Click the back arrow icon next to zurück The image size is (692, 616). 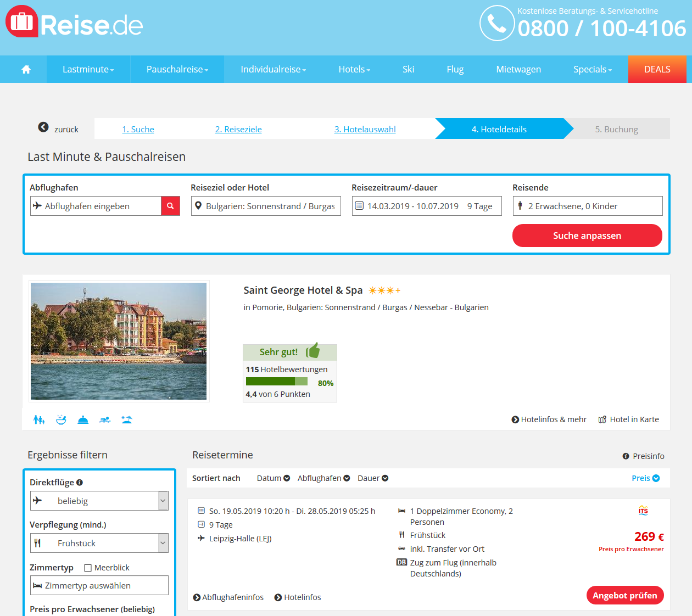[43, 127]
